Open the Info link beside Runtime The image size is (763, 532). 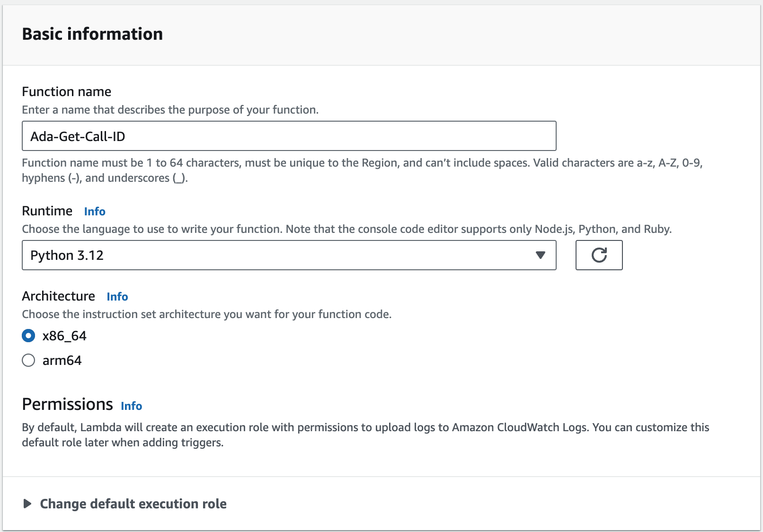click(95, 212)
